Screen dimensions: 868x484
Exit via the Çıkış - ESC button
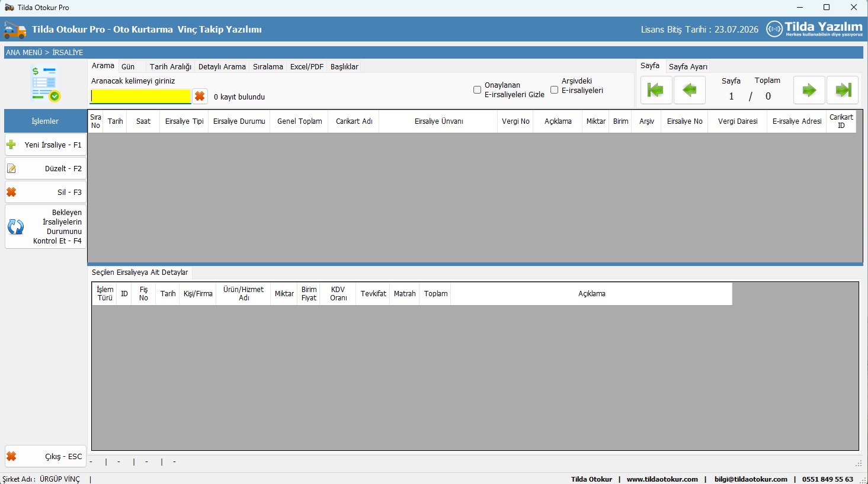tap(46, 457)
